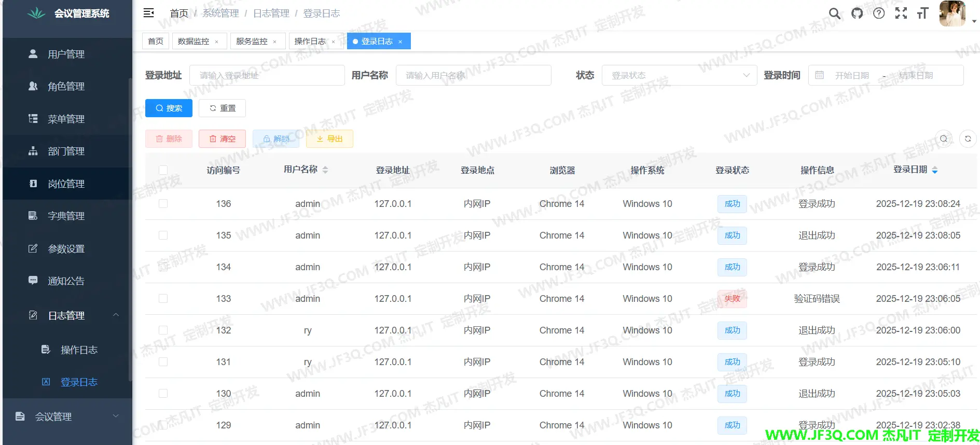Screen dimensions: 980x445
Task: Switch to the 操作日志 tab
Action: tap(310, 41)
